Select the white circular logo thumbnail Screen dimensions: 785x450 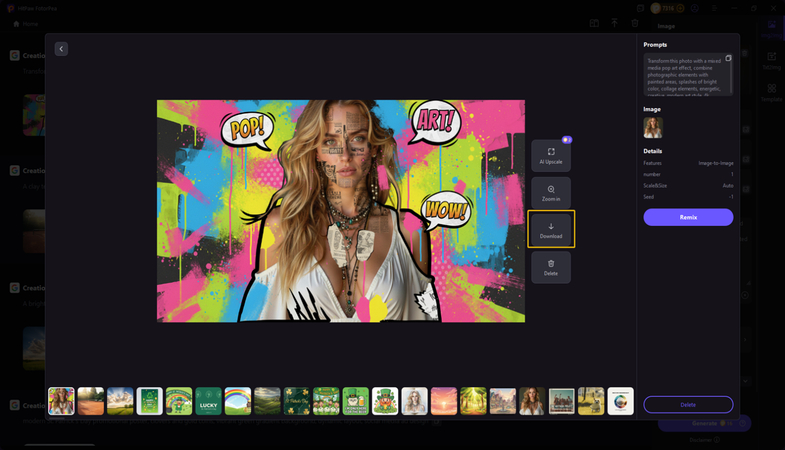(x=620, y=401)
